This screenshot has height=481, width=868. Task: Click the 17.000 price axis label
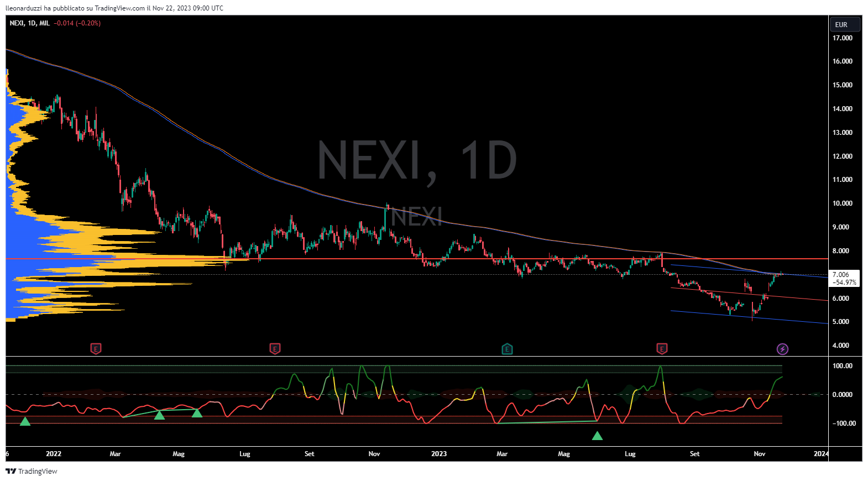[843, 38]
